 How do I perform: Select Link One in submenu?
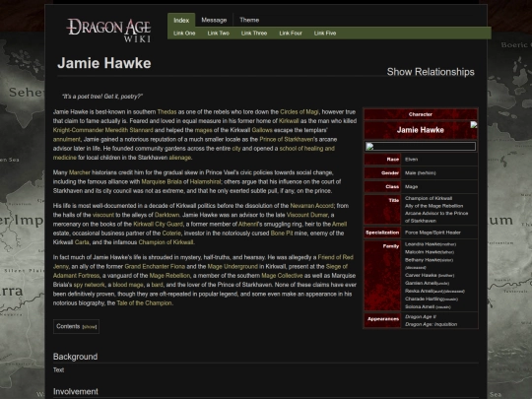point(184,33)
